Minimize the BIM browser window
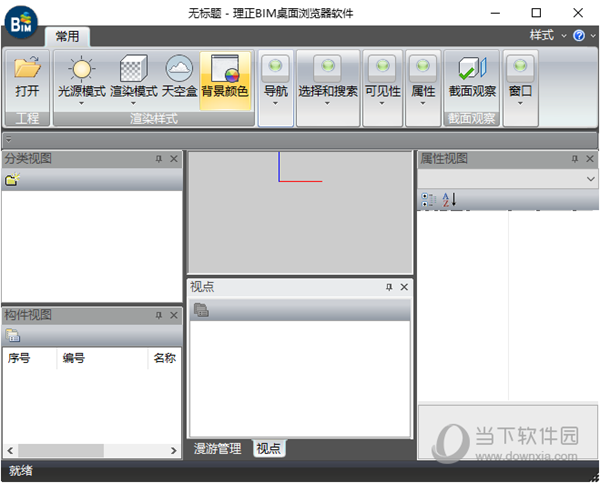 (x=495, y=13)
